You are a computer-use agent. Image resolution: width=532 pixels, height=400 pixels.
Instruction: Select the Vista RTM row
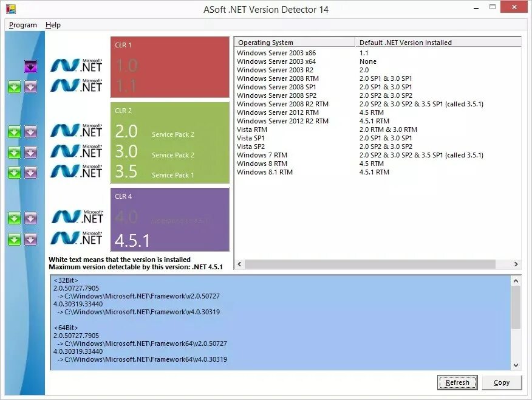coord(378,129)
